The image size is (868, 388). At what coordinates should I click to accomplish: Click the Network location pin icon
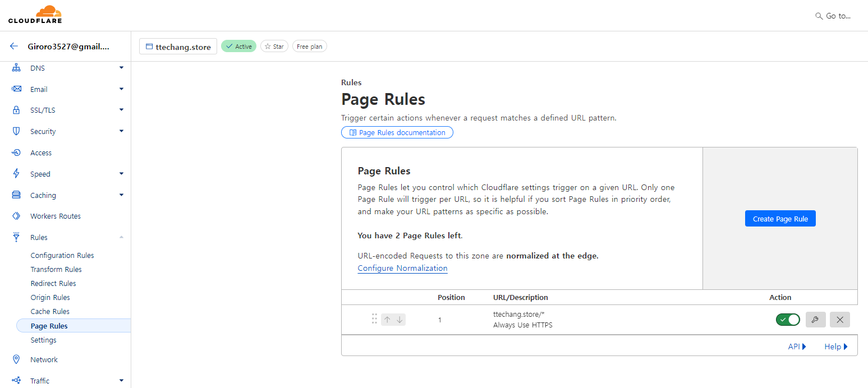point(16,359)
